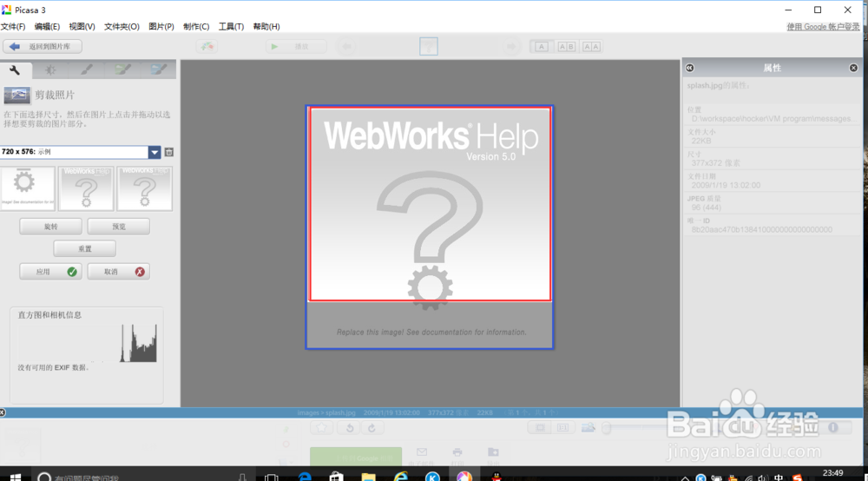Choose A A duplicate comparison view
Image resolution: width=868 pixels, height=481 pixels.
point(591,47)
